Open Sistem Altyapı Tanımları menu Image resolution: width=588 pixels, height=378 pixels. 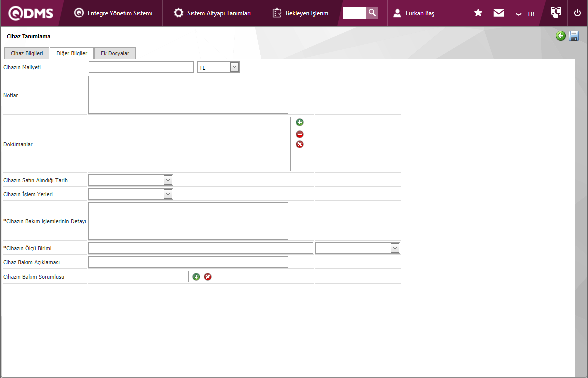click(x=212, y=13)
